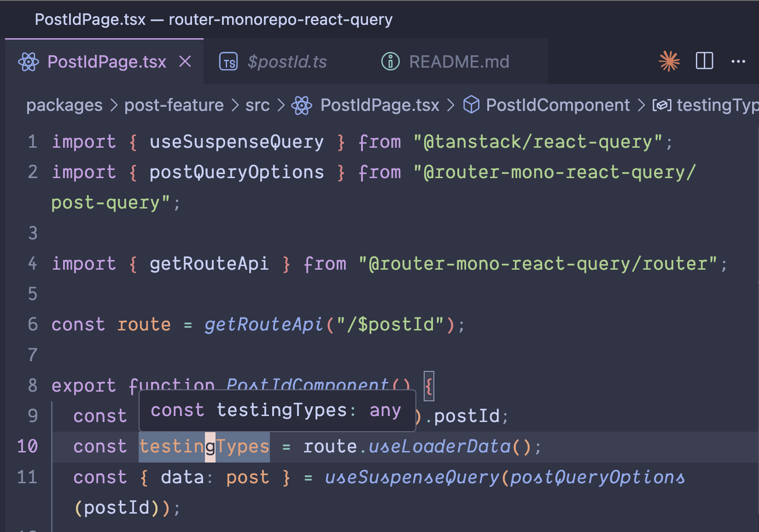
Task: Click the post alias on line 11
Action: 247,478
